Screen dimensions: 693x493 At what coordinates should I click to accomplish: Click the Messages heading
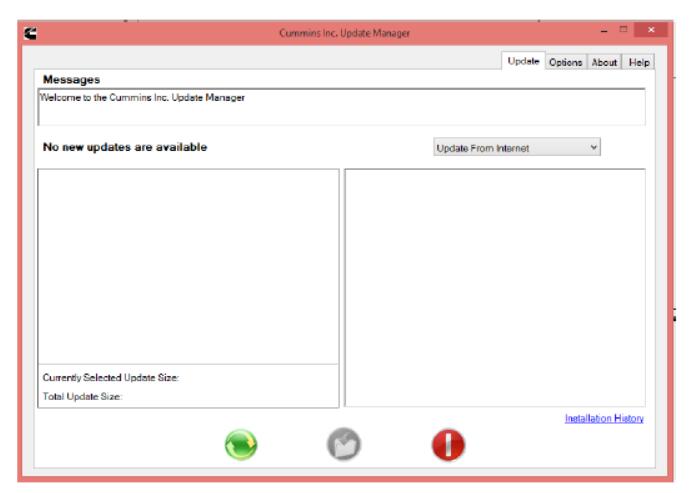pyautogui.click(x=71, y=80)
